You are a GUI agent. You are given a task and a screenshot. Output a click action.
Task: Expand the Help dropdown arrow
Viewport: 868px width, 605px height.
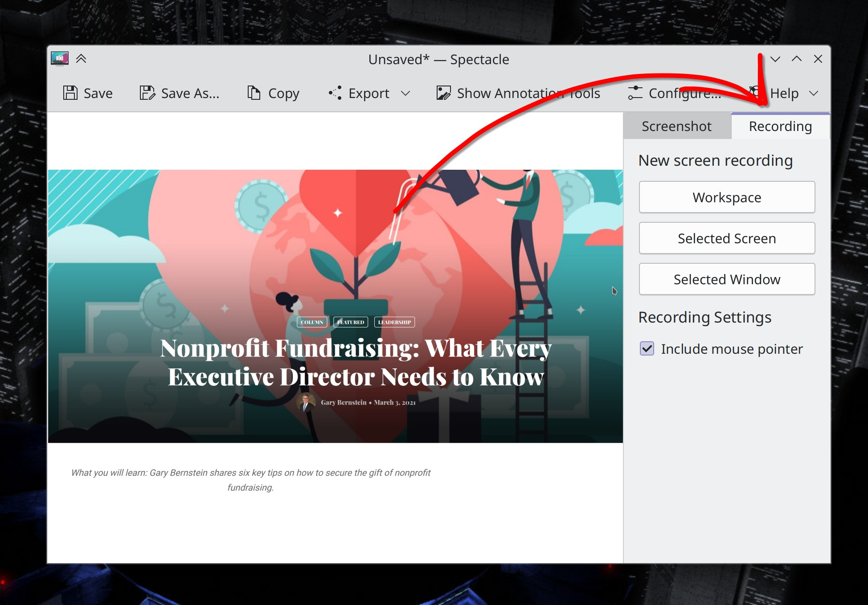(x=814, y=93)
